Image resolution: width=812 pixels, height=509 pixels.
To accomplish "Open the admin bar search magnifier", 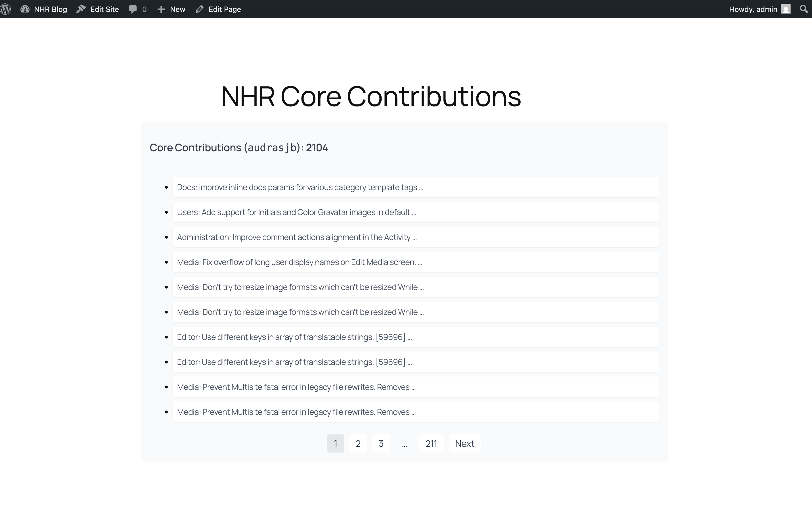I will click(804, 9).
